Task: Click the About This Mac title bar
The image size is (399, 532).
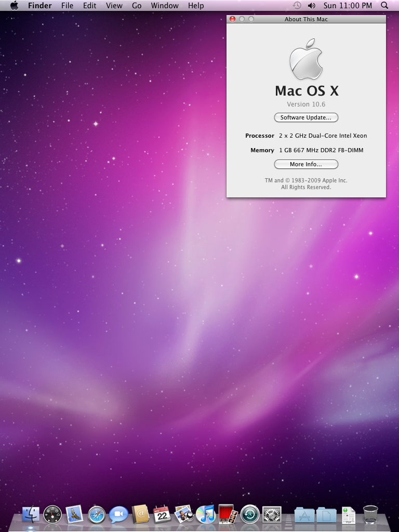Action: tap(306, 19)
